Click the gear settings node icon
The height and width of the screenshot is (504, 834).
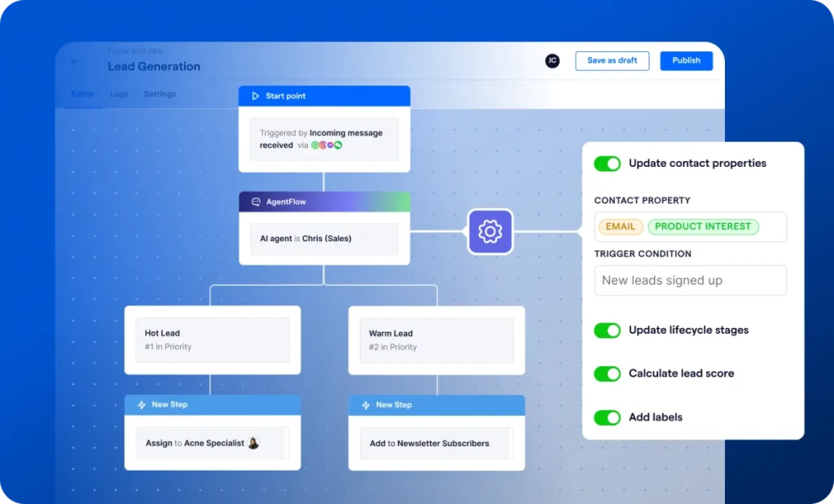click(489, 231)
